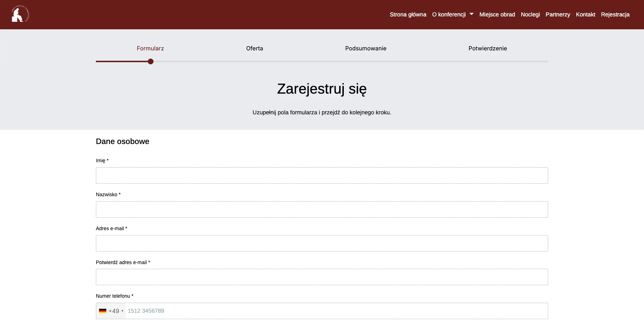Open the Noclegi link

(x=530, y=14)
